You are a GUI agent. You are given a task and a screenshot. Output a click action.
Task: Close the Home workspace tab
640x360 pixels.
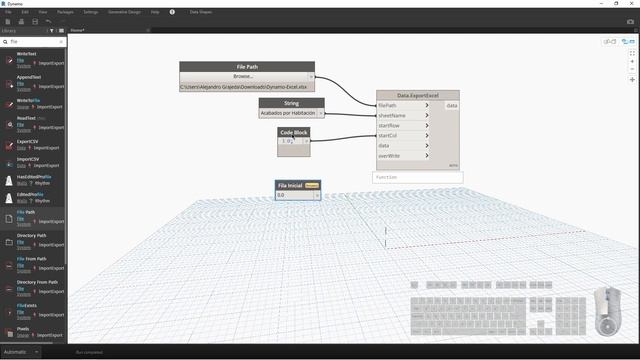point(148,30)
